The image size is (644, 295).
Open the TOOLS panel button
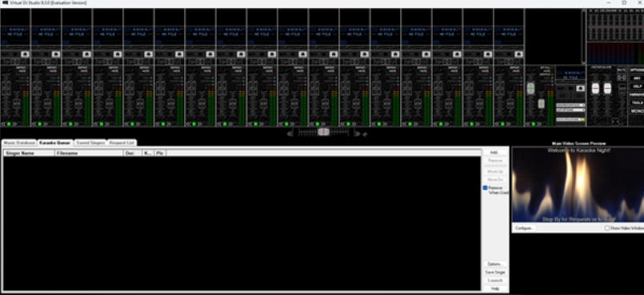[637, 103]
